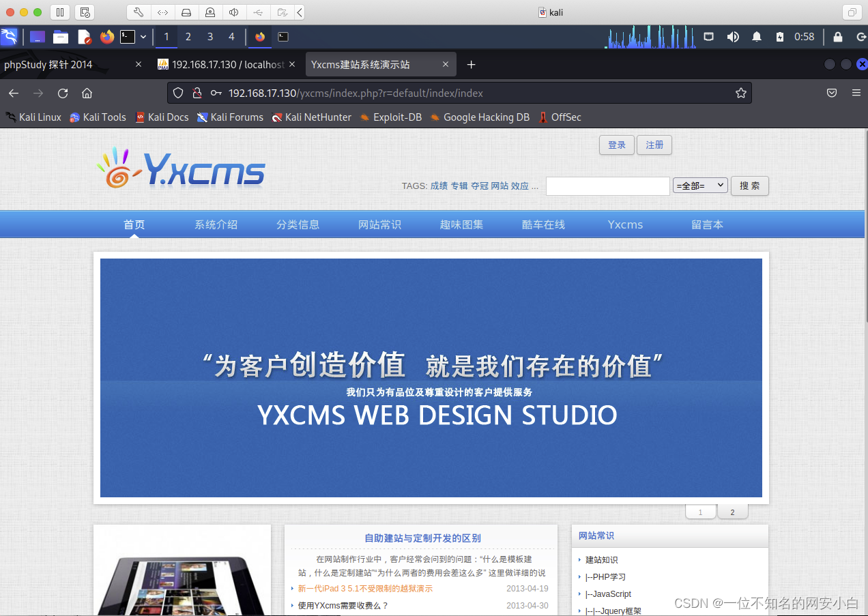Image resolution: width=868 pixels, height=616 pixels.
Task: Open the panel volume control
Action: click(x=733, y=37)
